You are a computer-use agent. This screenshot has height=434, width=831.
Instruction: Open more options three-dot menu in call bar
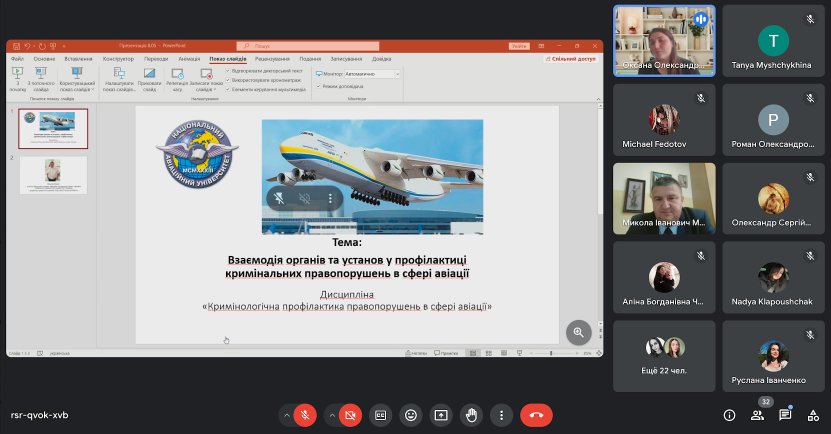click(x=501, y=414)
